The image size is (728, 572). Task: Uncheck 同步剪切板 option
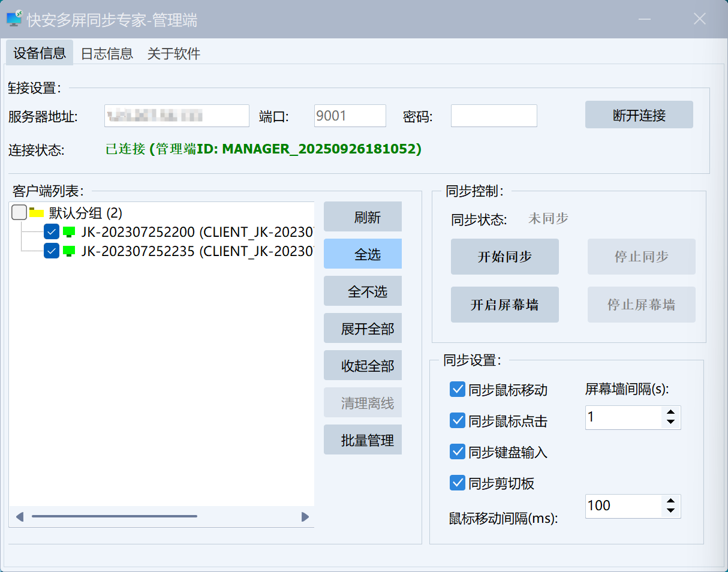(x=458, y=483)
